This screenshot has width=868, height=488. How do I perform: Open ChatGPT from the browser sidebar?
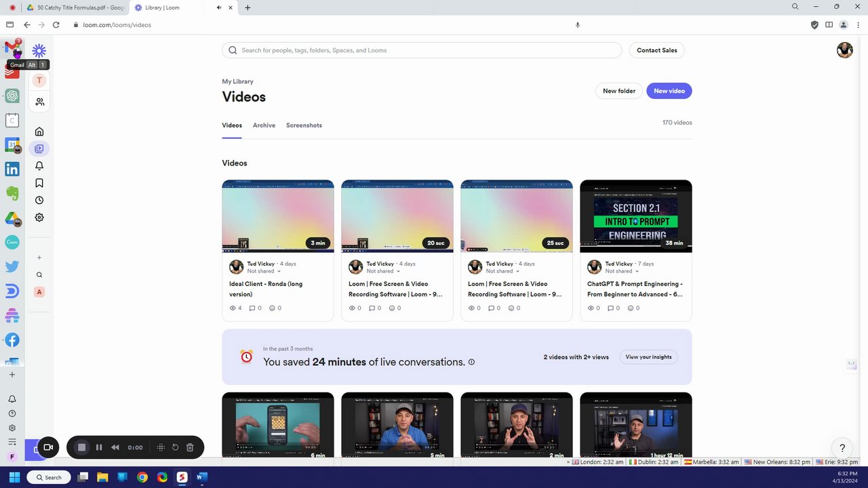coord(12,96)
